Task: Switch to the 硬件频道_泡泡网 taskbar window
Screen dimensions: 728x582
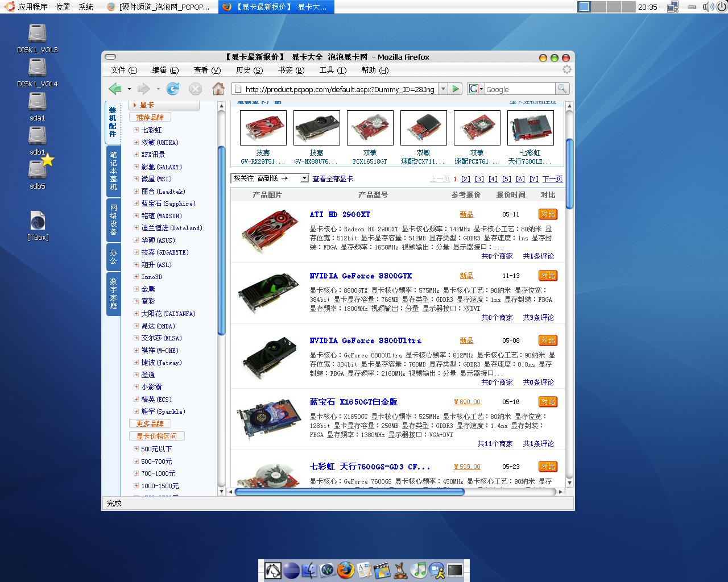Action: pos(159,7)
